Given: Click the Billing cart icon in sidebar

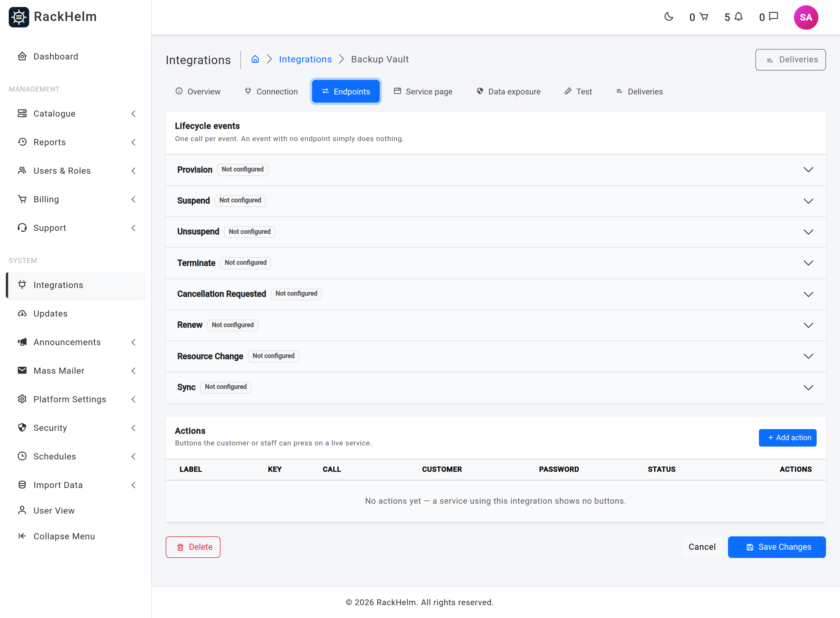Looking at the screenshot, I should click(22, 199).
